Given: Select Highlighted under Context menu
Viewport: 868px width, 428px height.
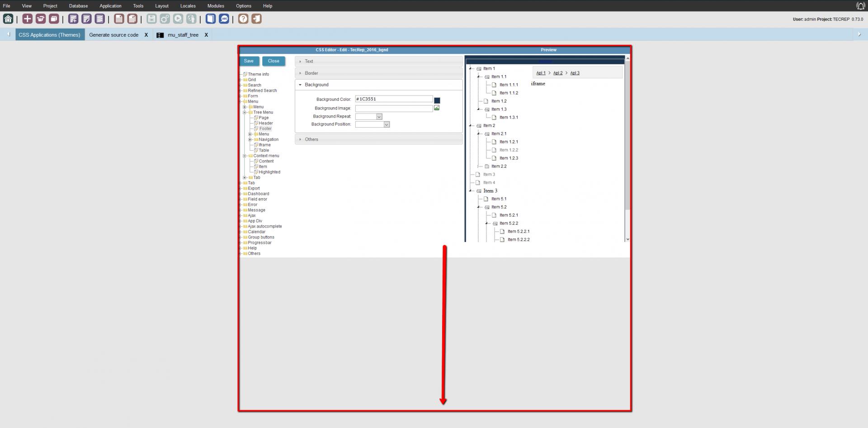Looking at the screenshot, I should (x=269, y=172).
